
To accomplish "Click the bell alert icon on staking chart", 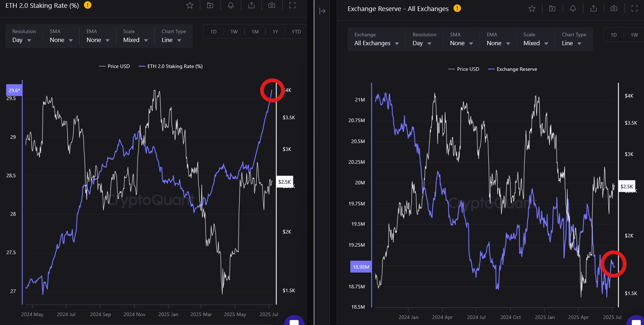I will click(231, 5).
